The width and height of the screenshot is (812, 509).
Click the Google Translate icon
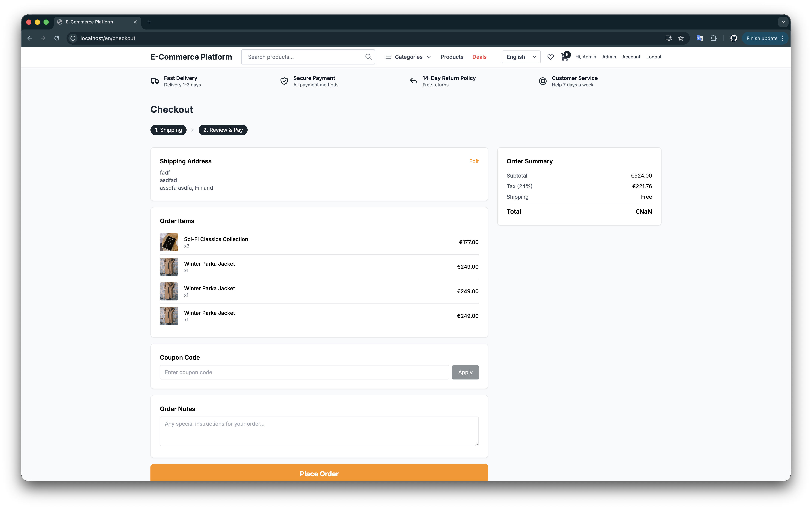click(x=700, y=38)
